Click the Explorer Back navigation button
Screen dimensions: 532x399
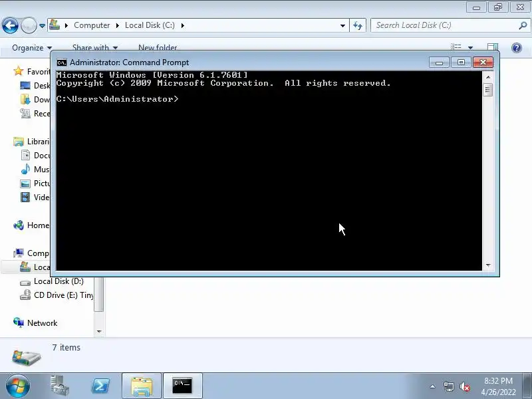[10, 25]
